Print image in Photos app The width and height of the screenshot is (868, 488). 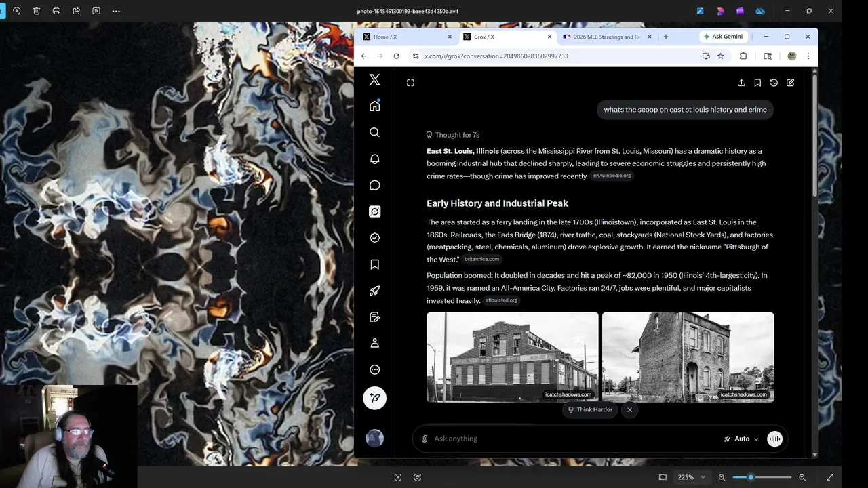click(56, 11)
